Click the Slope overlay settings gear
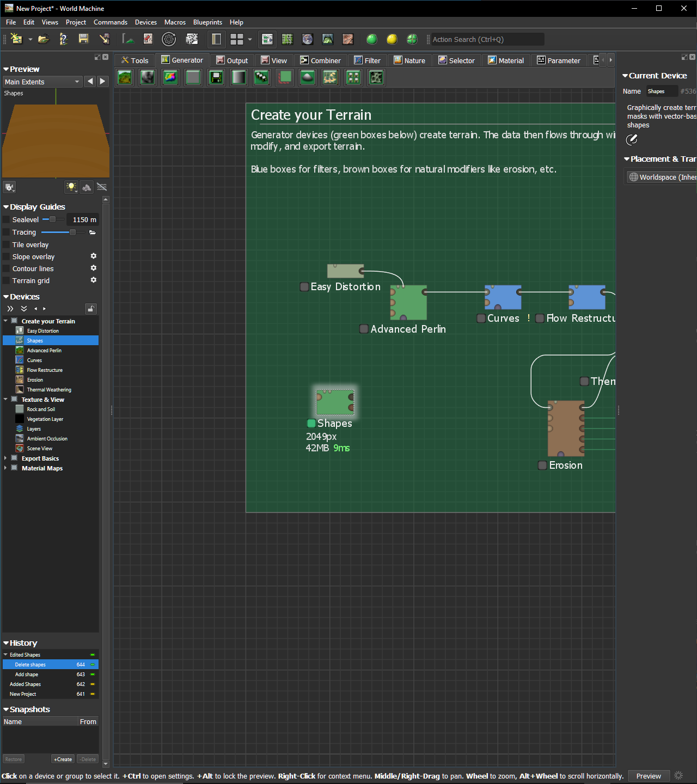The width and height of the screenshot is (697, 784). [94, 256]
